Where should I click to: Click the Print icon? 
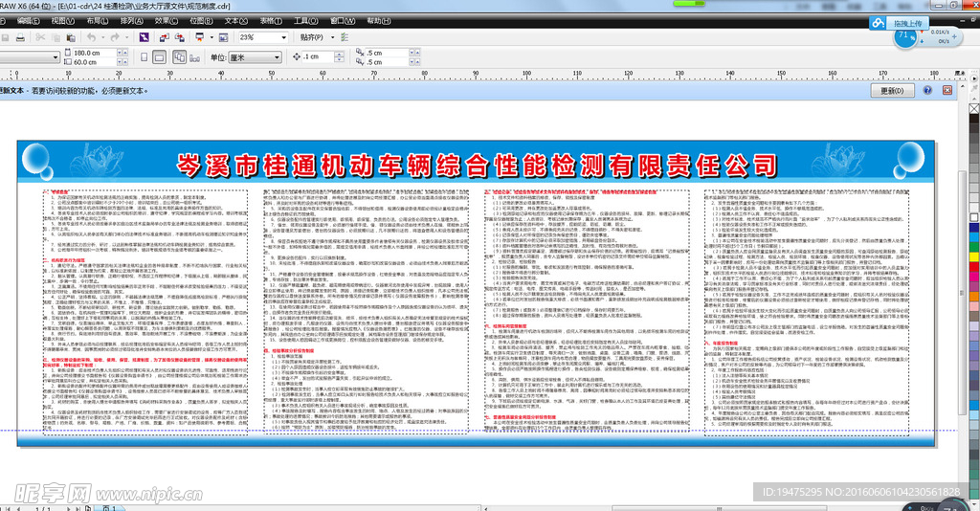[x=20, y=37]
